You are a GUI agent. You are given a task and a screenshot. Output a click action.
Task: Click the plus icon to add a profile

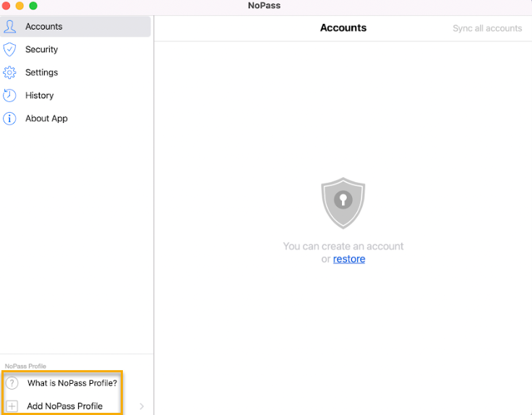[12, 406]
